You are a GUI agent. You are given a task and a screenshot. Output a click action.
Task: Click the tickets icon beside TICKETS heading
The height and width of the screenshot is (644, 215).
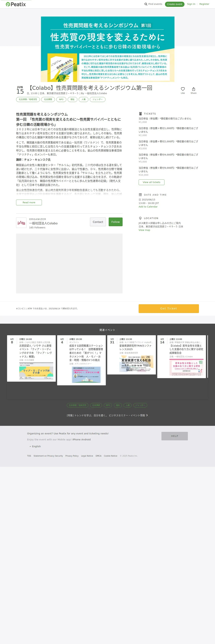tap(140, 114)
